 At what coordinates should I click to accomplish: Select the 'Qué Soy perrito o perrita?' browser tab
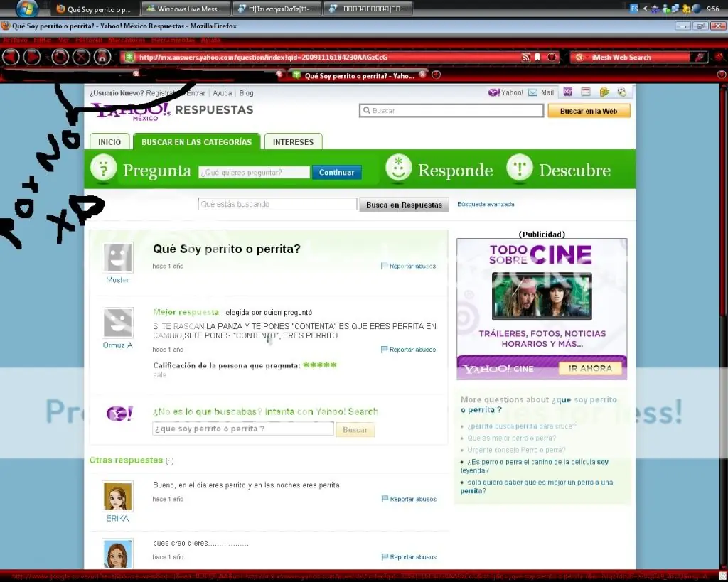(x=359, y=75)
